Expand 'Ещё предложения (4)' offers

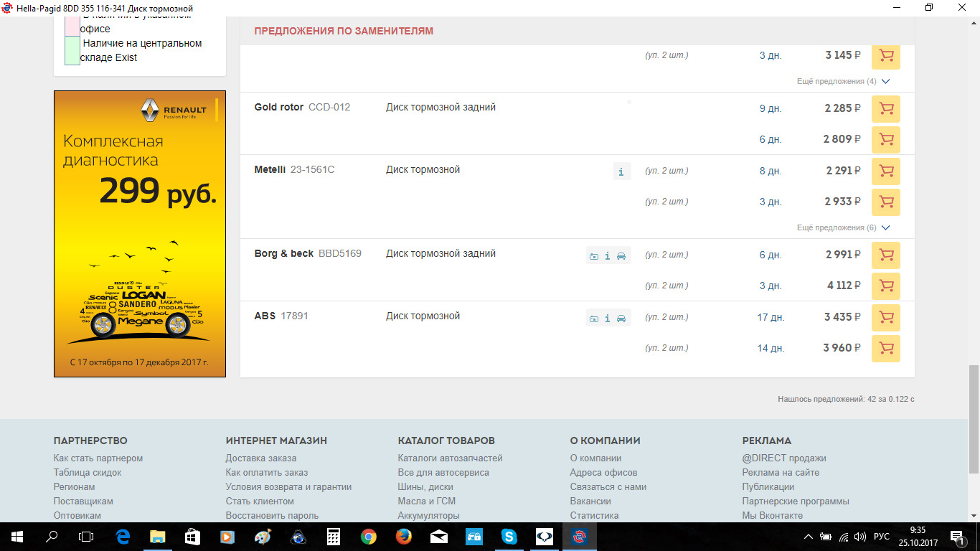tap(843, 82)
